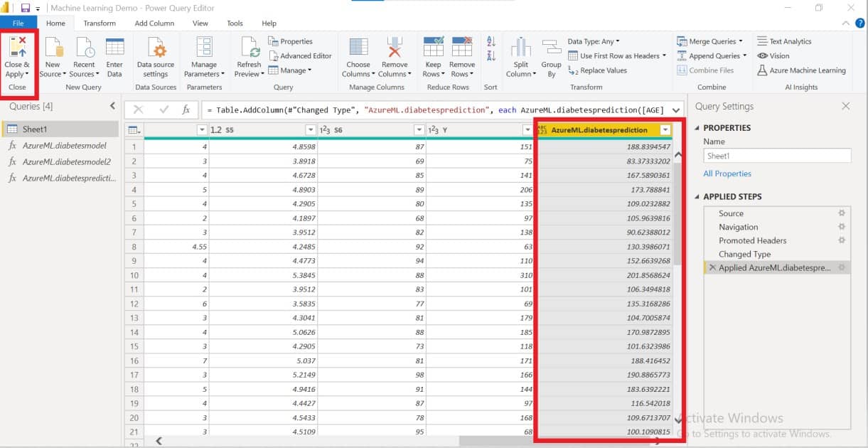
Task: Click the Remove Columns icon
Action: click(395, 47)
